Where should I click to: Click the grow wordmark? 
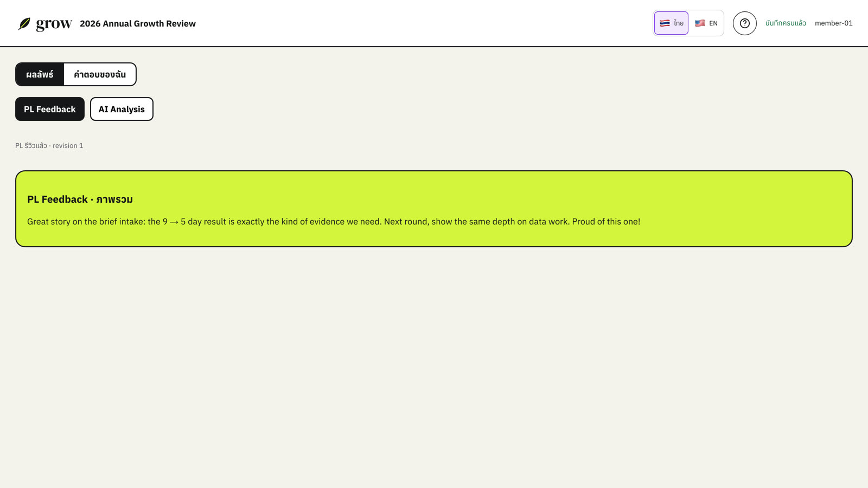54,24
